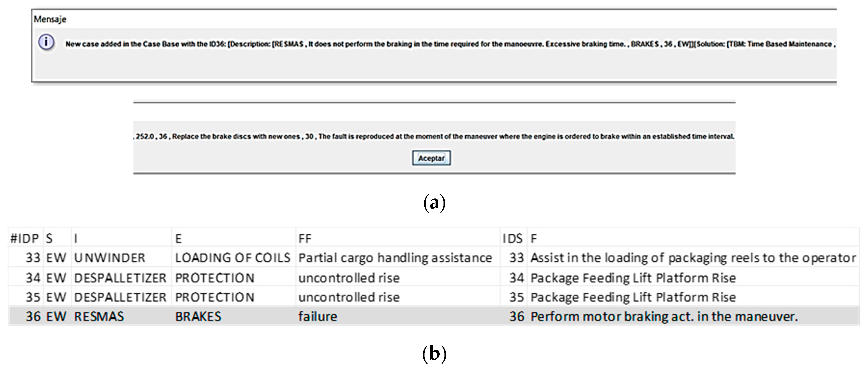Select the failure cell in row 36
This screenshot has width=868, height=369.
point(317,316)
